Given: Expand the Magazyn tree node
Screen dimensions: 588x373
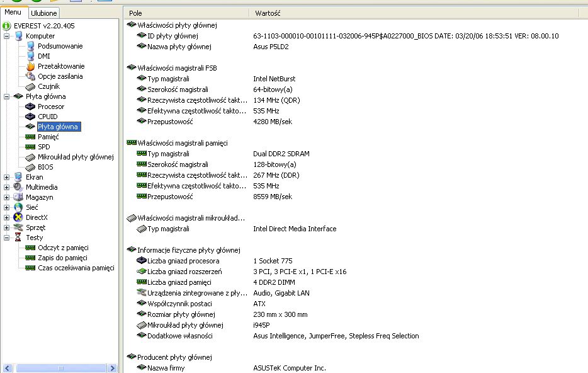Looking at the screenshot, I should coord(7,197).
